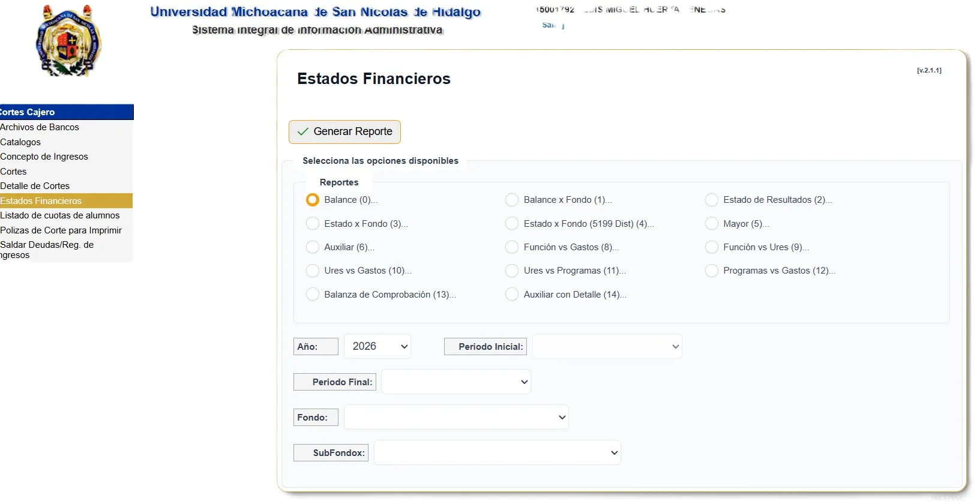Select Estado x Fondo (5199 Dist) (4)
The height and width of the screenshot is (504, 980).
pos(512,224)
